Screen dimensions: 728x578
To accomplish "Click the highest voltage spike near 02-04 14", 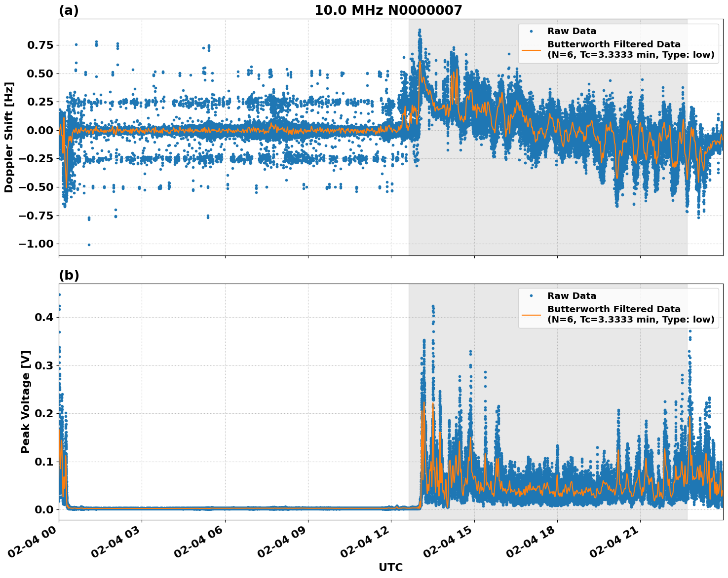I will [x=433, y=306].
